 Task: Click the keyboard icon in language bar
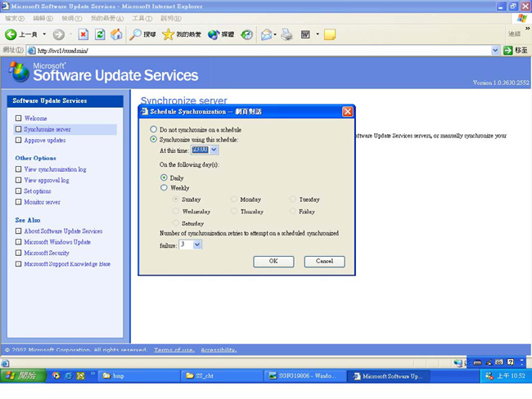point(477,362)
